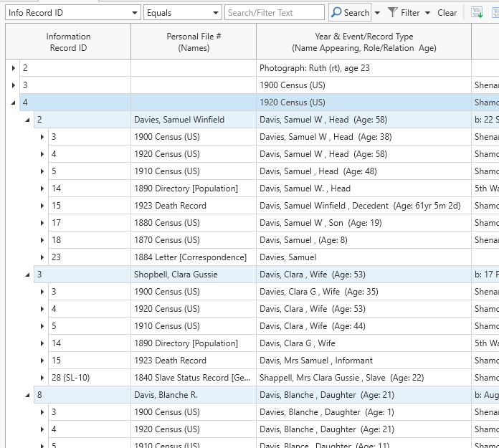Expand the 1923 Death Record row under Samuel
The image size is (499, 448).
42,206
